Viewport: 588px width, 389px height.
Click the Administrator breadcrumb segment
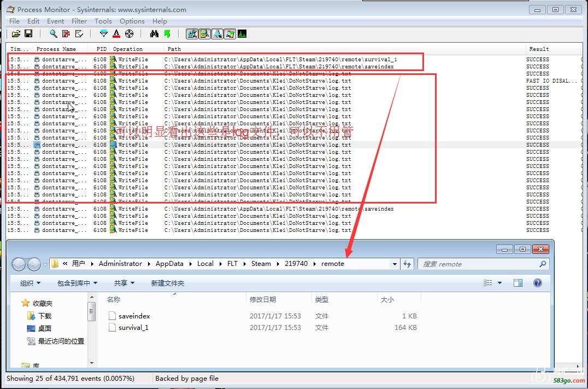click(120, 264)
